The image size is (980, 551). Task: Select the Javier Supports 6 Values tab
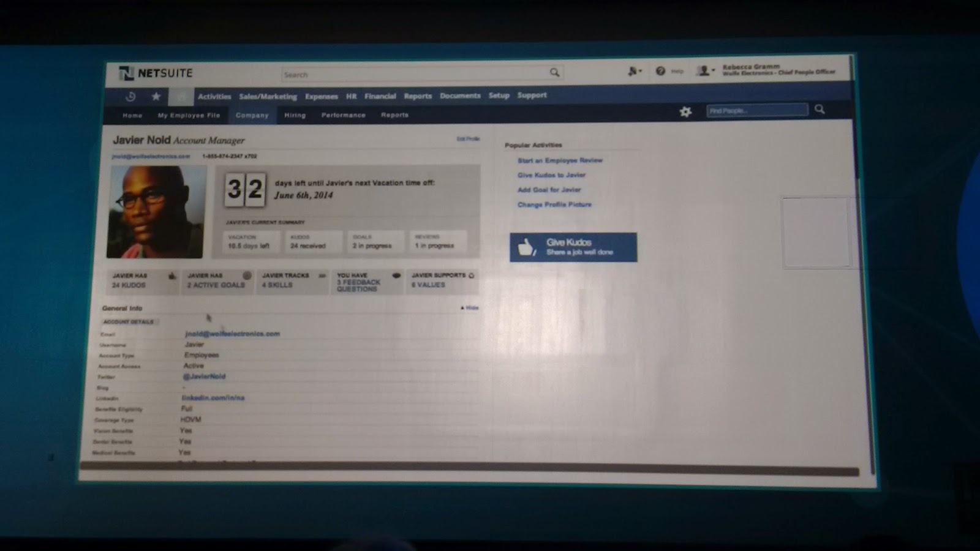tap(442, 281)
